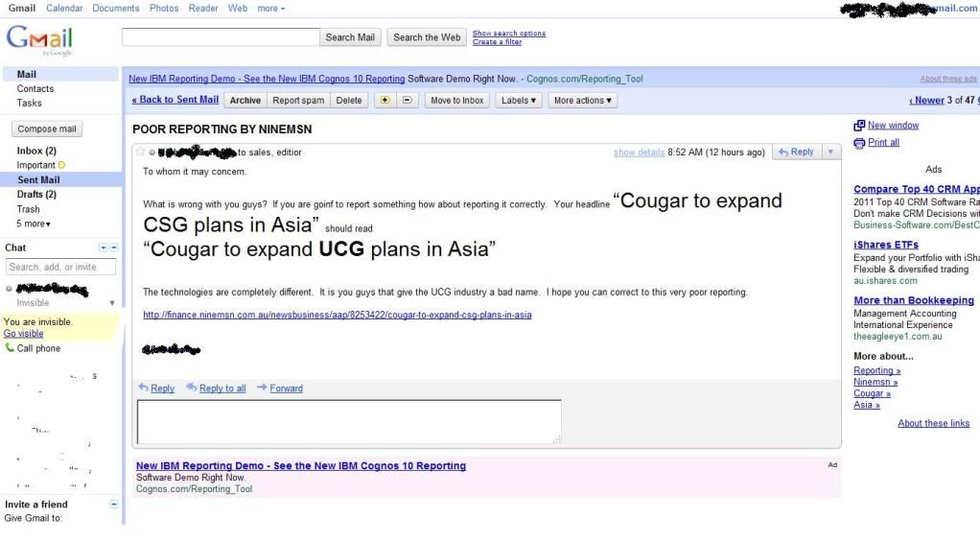
Task: Open the Sent Mail folder
Action: [x=38, y=180]
